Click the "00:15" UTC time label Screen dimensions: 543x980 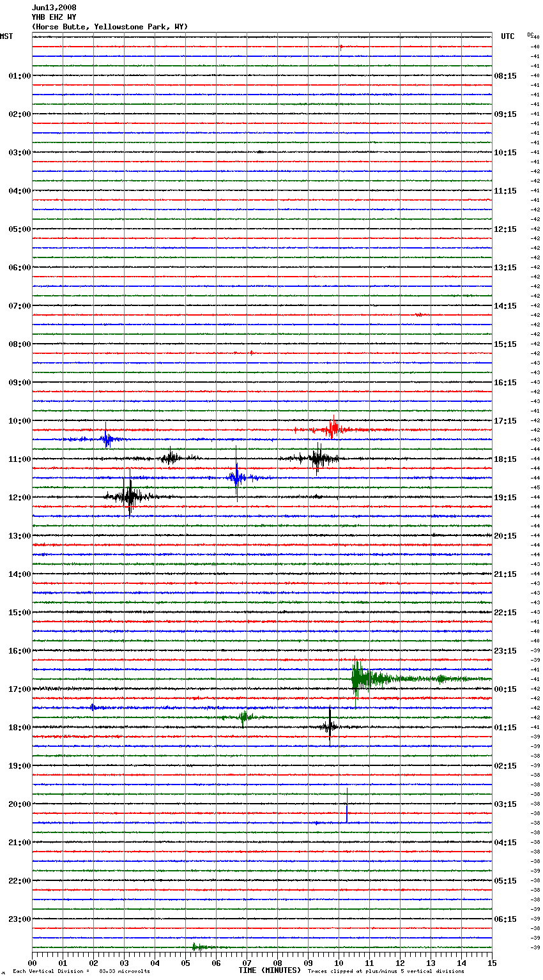[505, 689]
